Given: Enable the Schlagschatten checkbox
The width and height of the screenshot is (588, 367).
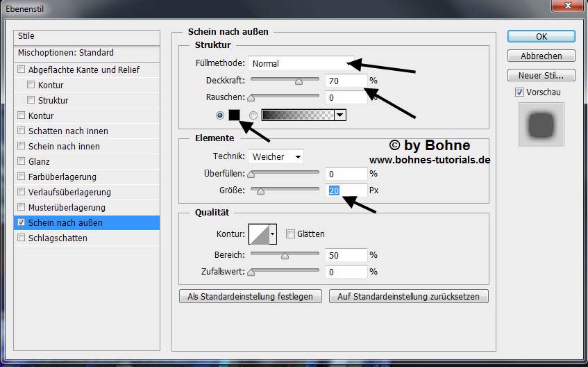Looking at the screenshot, I should click(x=22, y=238).
